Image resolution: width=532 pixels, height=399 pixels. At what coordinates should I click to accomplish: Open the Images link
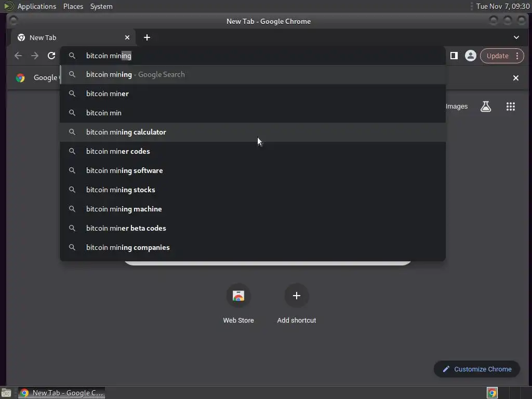pos(456,107)
